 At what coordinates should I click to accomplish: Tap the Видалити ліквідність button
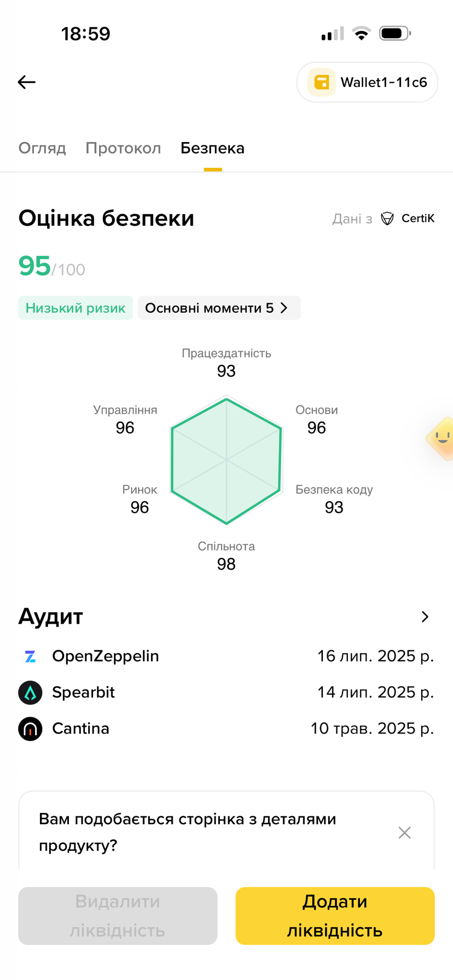[x=118, y=916]
